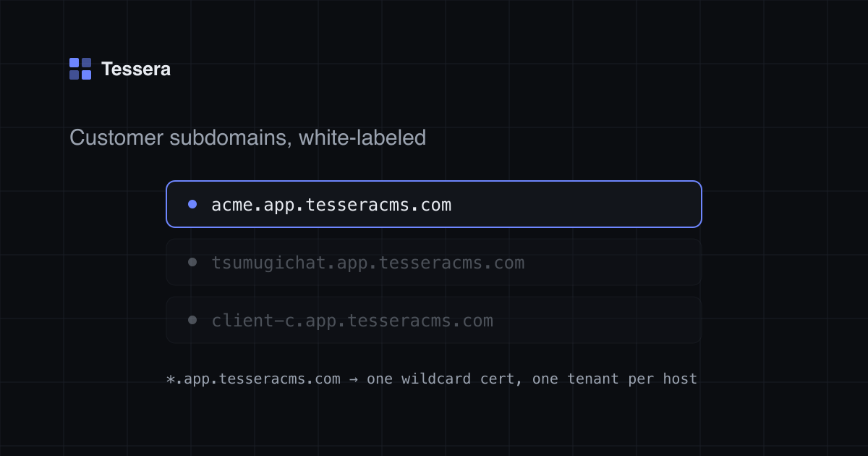Click the arrow symbol in the wildcard caption
868x456 pixels.
click(353, 379)
